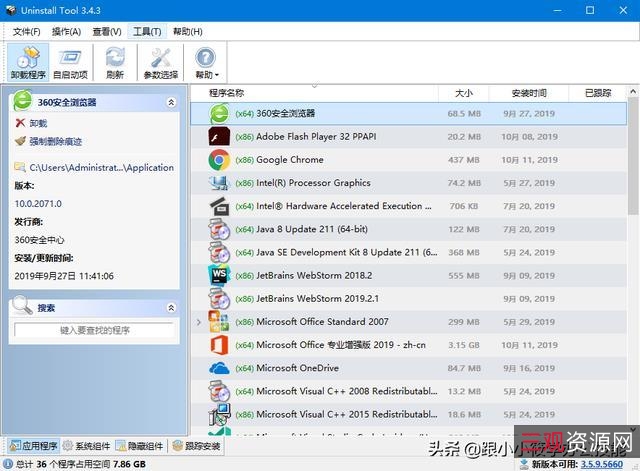Viewport: 640px width, 471px height.
Task: Open the 查看(V) menu
Action: 107,31
